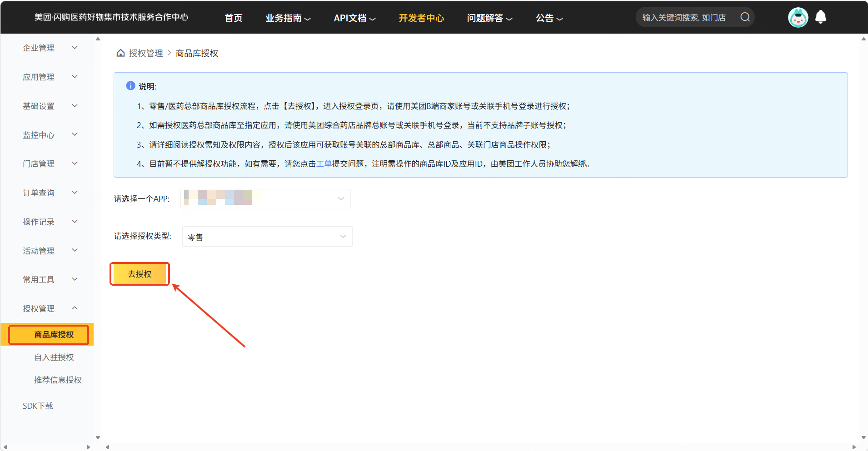The image size is (868, 451).
Task: Open SDK下载 in the sidebar
Action: tap(38, 406)
